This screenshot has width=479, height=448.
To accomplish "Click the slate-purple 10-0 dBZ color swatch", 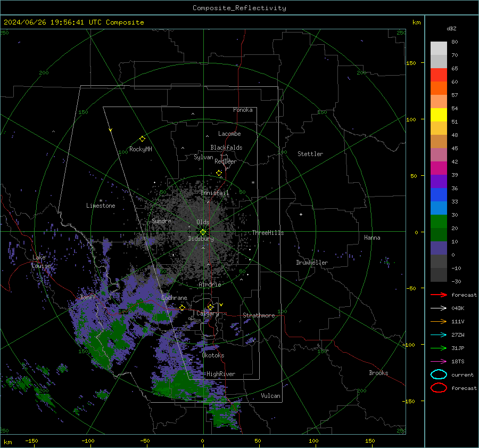I will click(x=439, y=248).
